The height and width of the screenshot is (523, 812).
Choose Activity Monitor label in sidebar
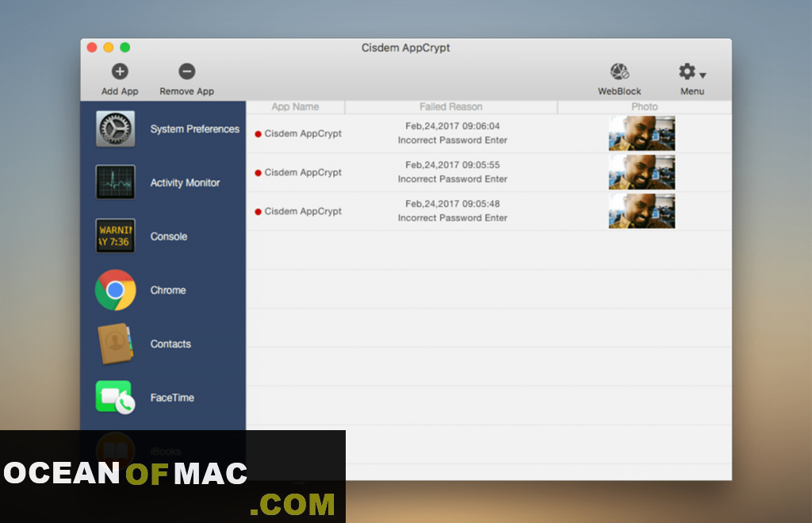pyautogui.click(x=185, y=183)
